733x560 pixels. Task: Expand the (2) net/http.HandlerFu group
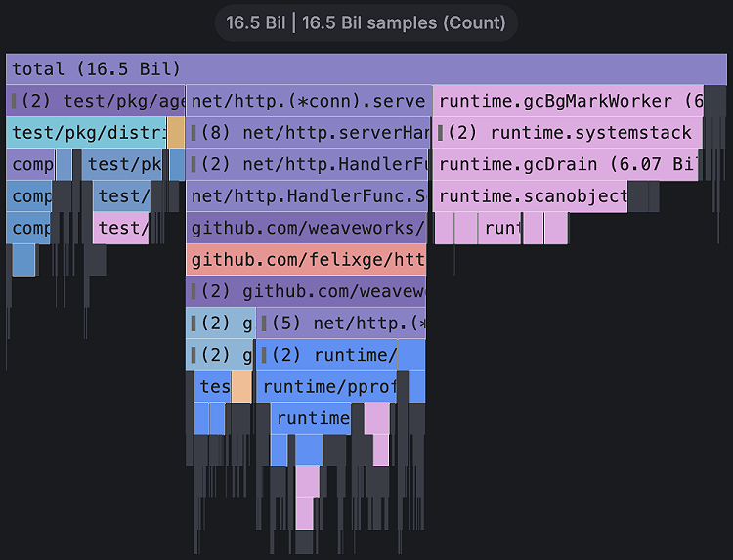pyautogui.click(x=308, y=164)
